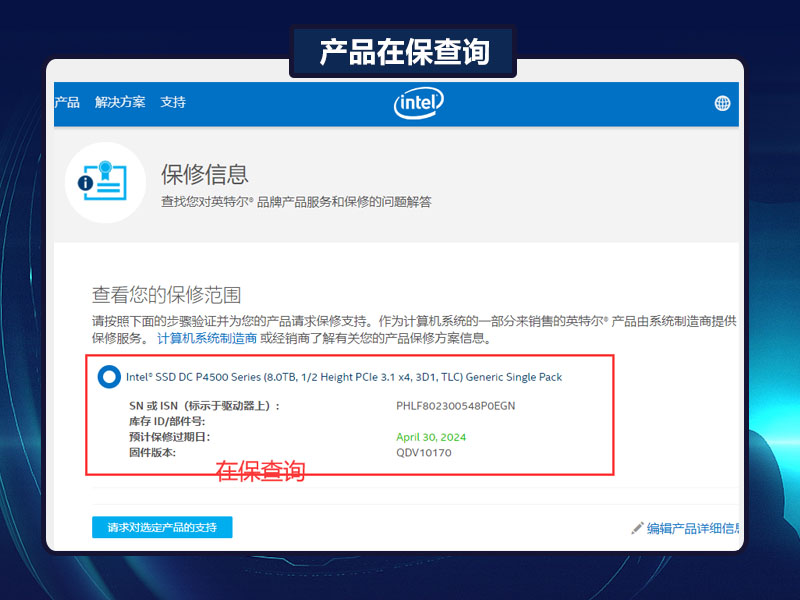Open the 产品 menu

[67, 102]
